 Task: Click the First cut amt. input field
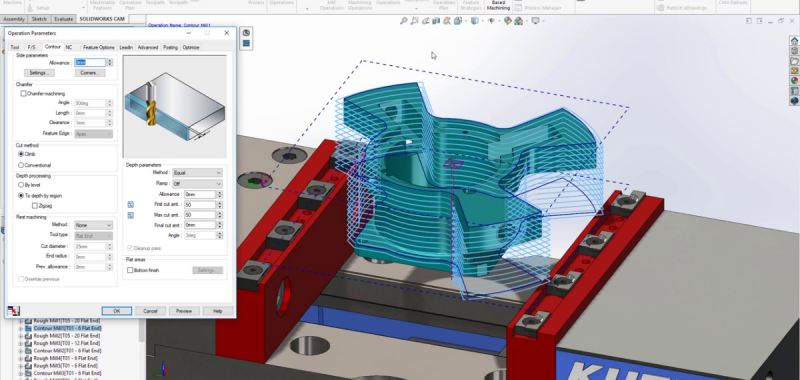200,205
